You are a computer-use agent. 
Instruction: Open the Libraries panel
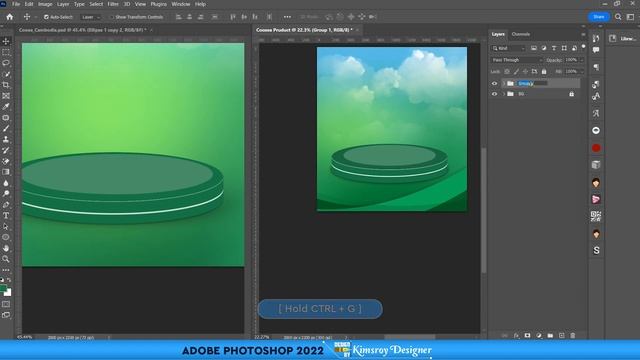(x=623, y=38)
